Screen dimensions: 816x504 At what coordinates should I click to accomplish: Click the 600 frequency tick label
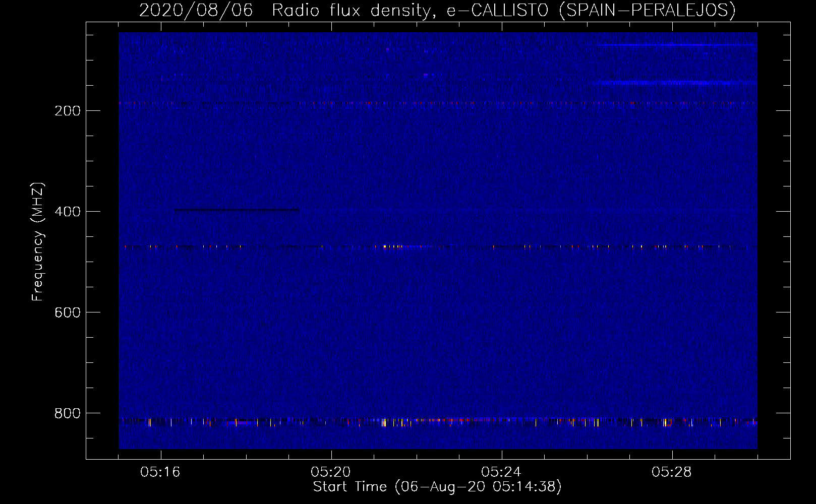tap(68, 312)
